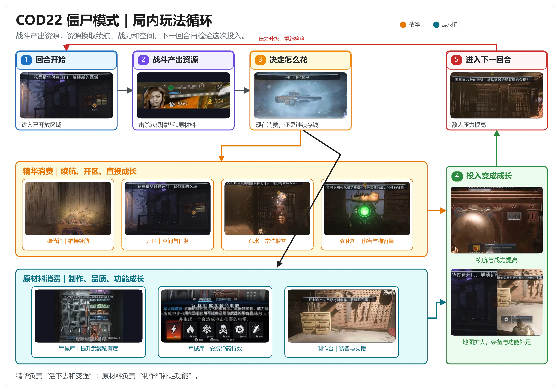Click the muted headset icon in the HUD
Viewport: 560px width, 392px height.
coord(202,85)
